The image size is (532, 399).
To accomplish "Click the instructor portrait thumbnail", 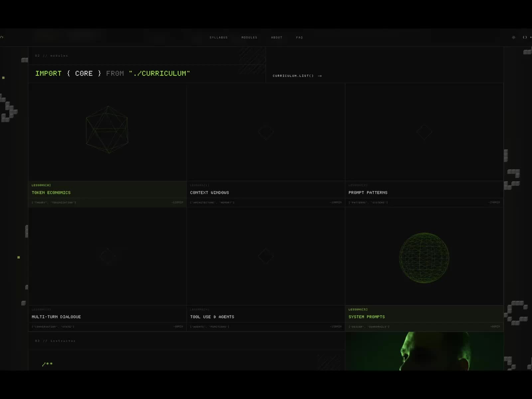I will 424,351.
